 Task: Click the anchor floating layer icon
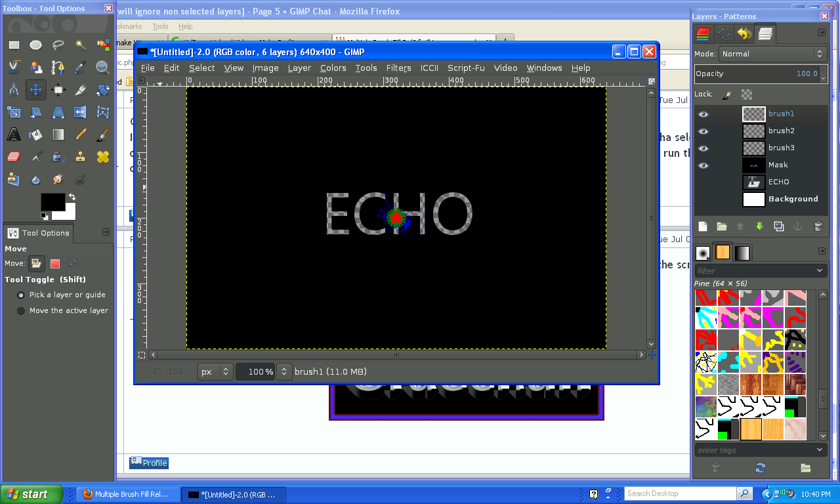pyautogui.click(x=798, y=226)
